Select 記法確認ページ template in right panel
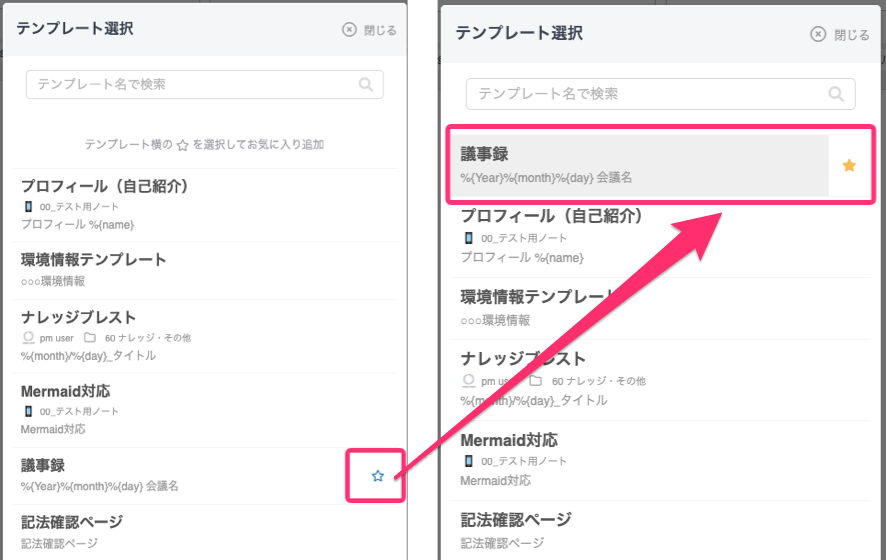 [516, 519]
